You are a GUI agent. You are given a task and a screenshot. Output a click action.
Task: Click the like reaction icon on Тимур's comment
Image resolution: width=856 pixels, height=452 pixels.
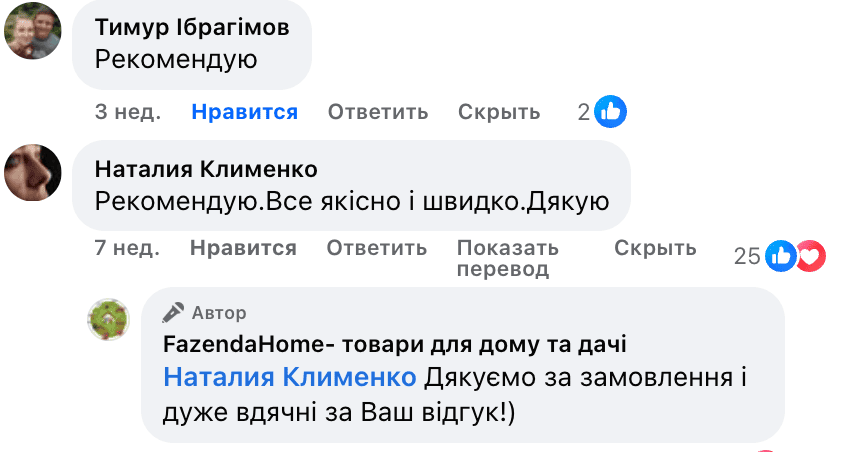[x=610, y=112]
